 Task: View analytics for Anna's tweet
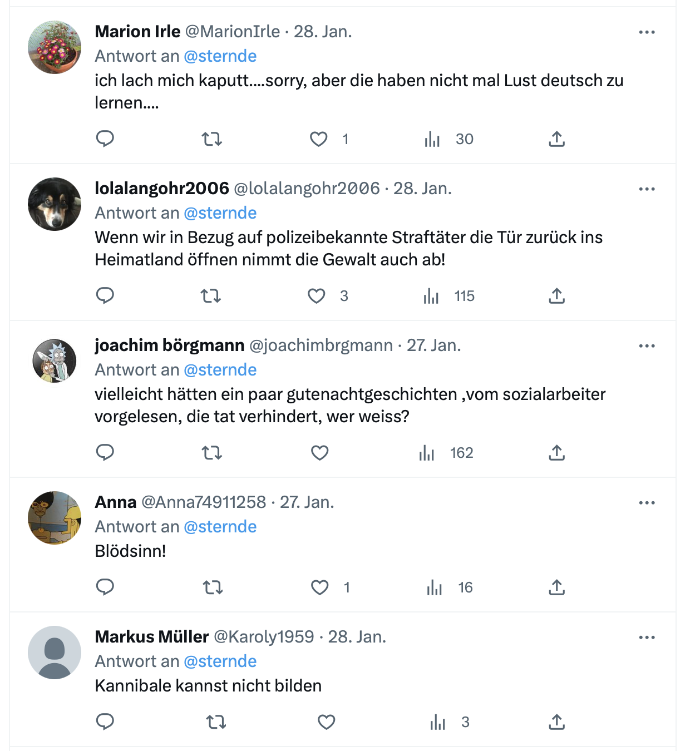click(435, 587)
